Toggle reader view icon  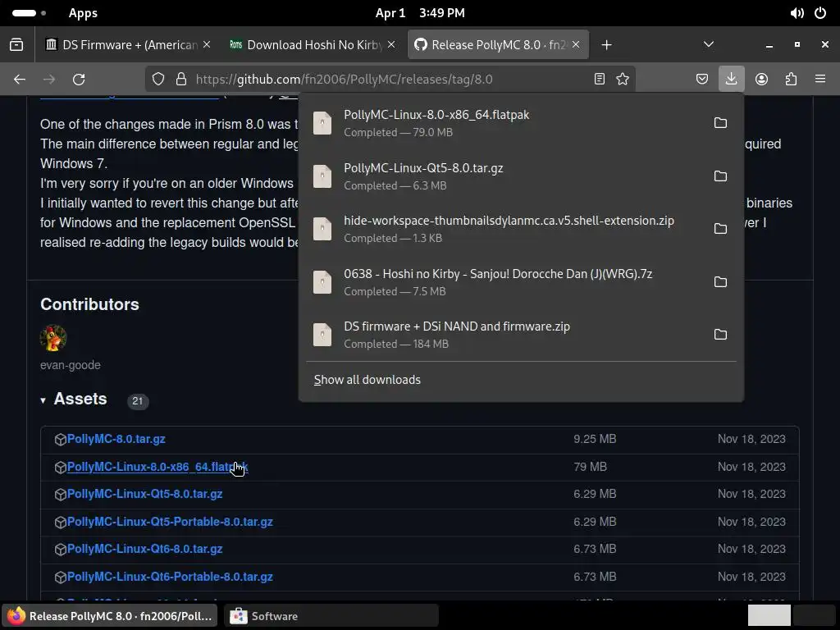[x=600, y=80]
